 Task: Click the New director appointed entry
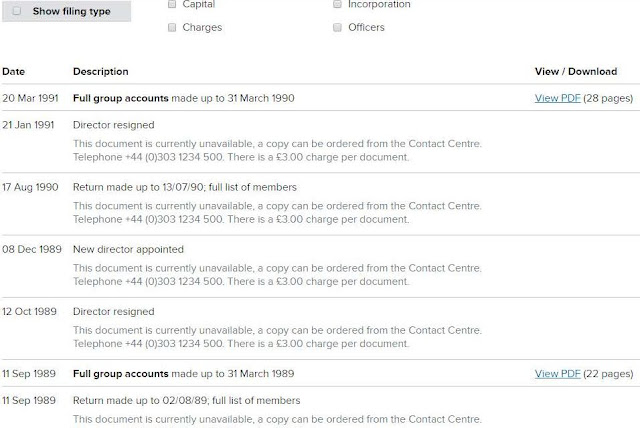click(x=128, y=249)
